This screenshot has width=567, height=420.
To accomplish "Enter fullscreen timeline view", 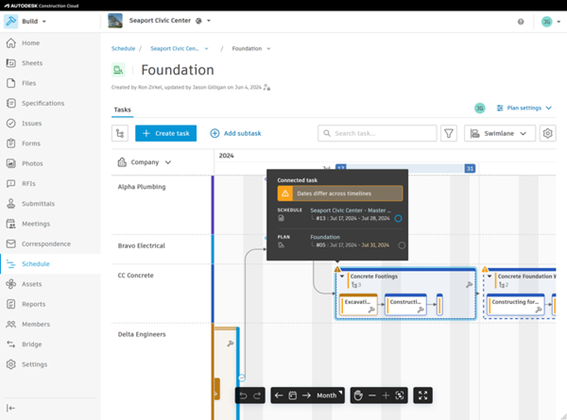I will [x=423, y=395].
